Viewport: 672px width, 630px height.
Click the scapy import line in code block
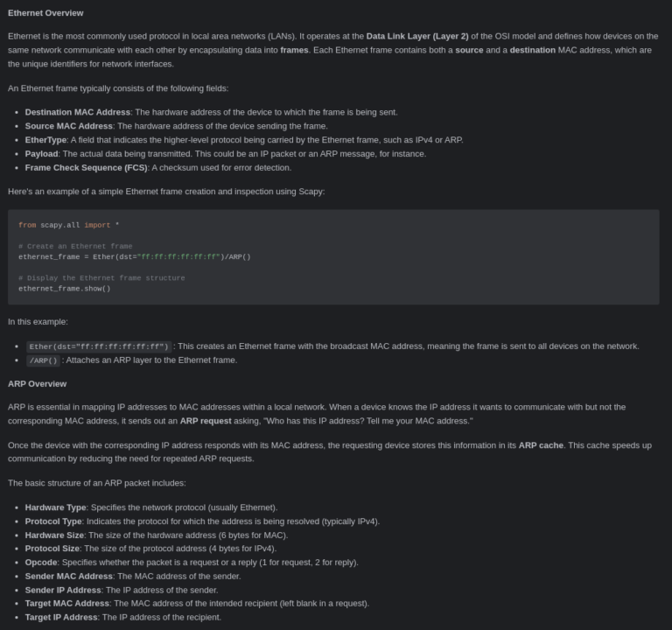pos(68,225)
